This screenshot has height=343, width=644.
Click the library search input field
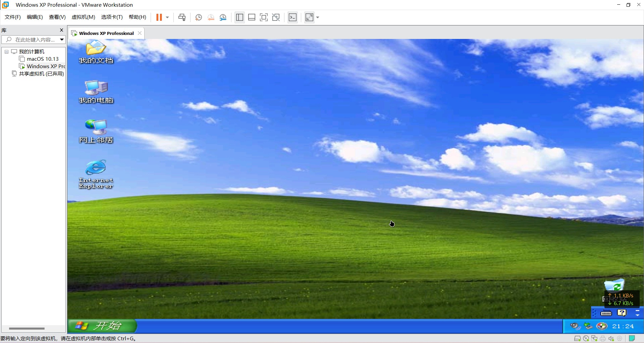click(33, 40)
